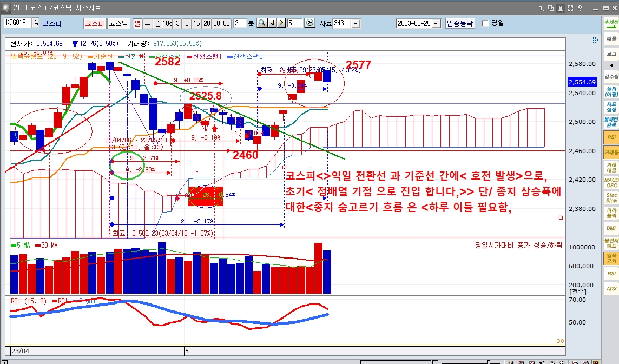Click the clock icon in the toolbar
Viewport: 619px width, 364px height.
[x=309, y=23]
